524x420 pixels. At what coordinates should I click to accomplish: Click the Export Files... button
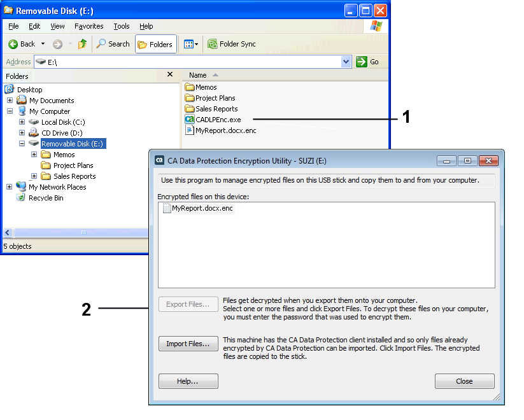pyautogui.click(x=188, y=304)
